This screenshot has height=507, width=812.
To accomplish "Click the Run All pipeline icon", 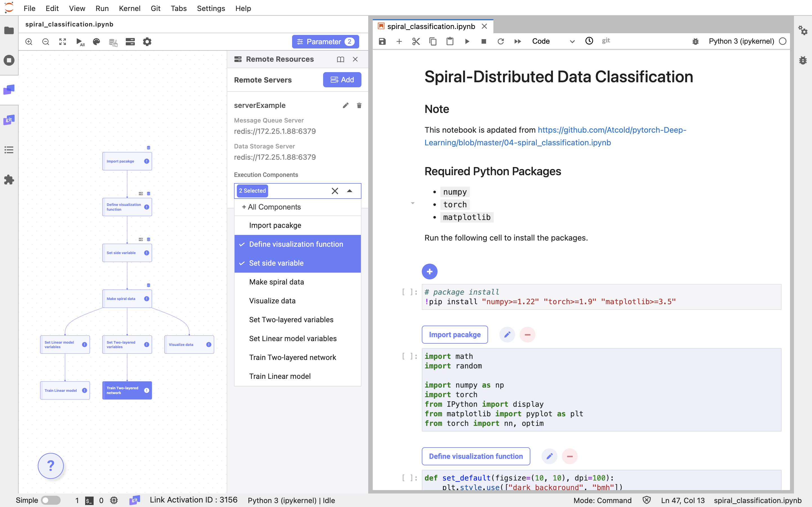I will point(80,42).
